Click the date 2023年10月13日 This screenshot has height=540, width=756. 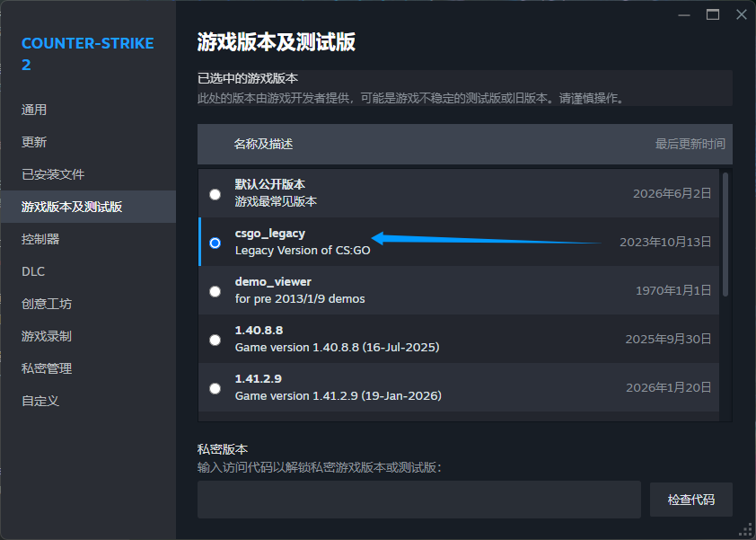click(665, 242)
